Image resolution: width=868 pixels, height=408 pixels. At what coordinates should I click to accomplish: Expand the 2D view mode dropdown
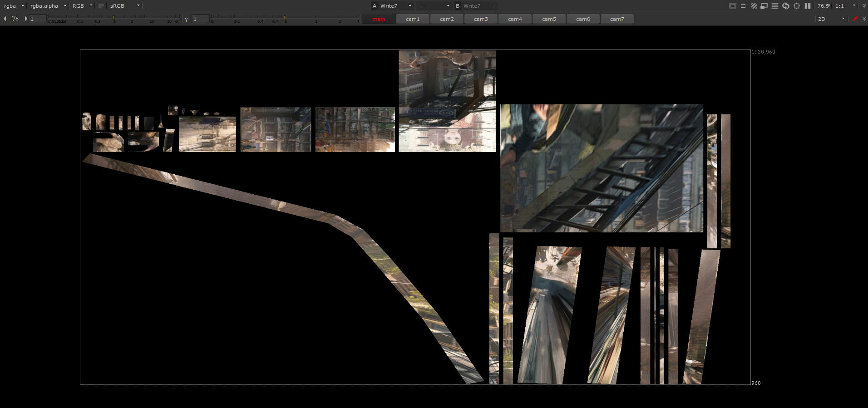831,19
